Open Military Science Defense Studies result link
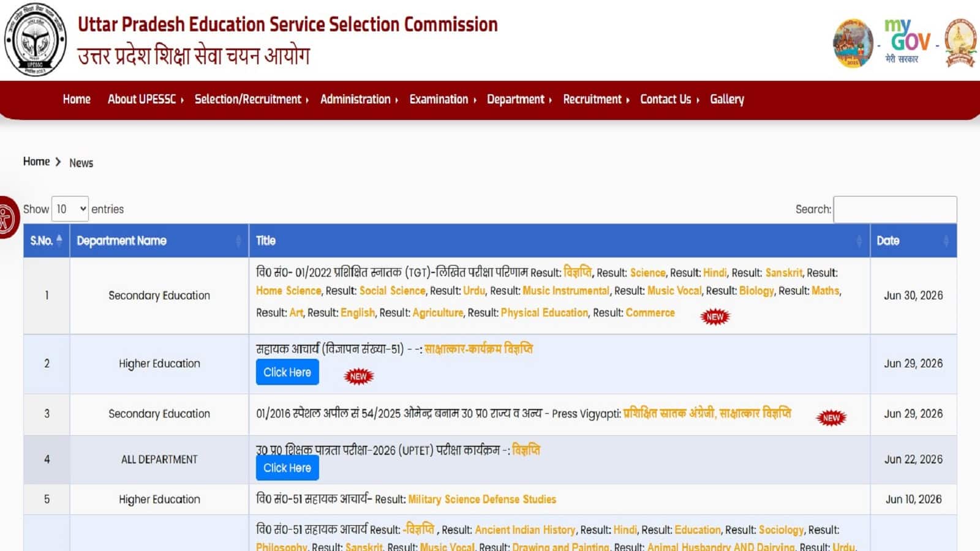This screenshot has width=980, height=551. (x=482, y=500)
